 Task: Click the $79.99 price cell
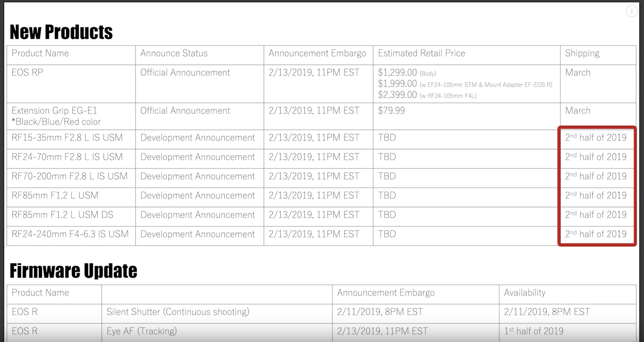pyautogui.click(x=391, y=111)
